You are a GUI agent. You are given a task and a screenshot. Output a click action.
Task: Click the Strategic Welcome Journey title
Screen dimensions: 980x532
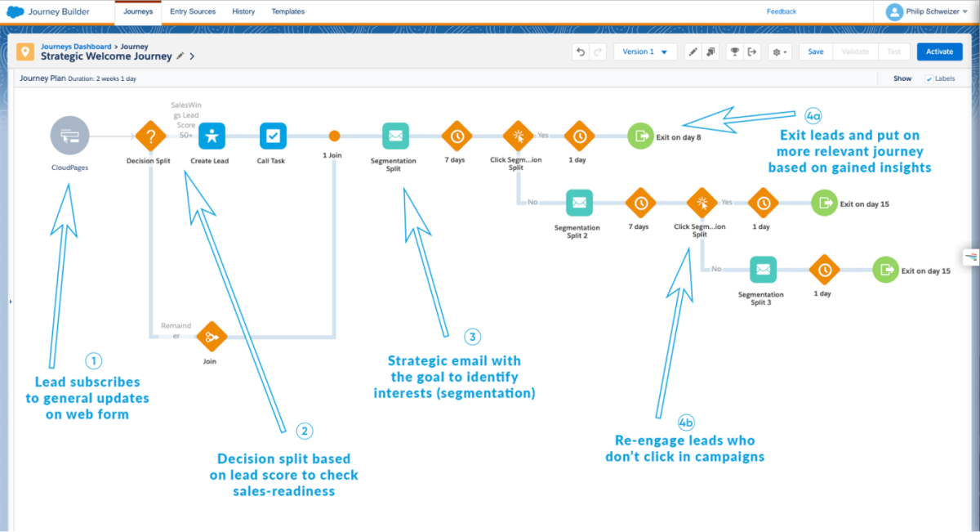[x=106, y=56]
